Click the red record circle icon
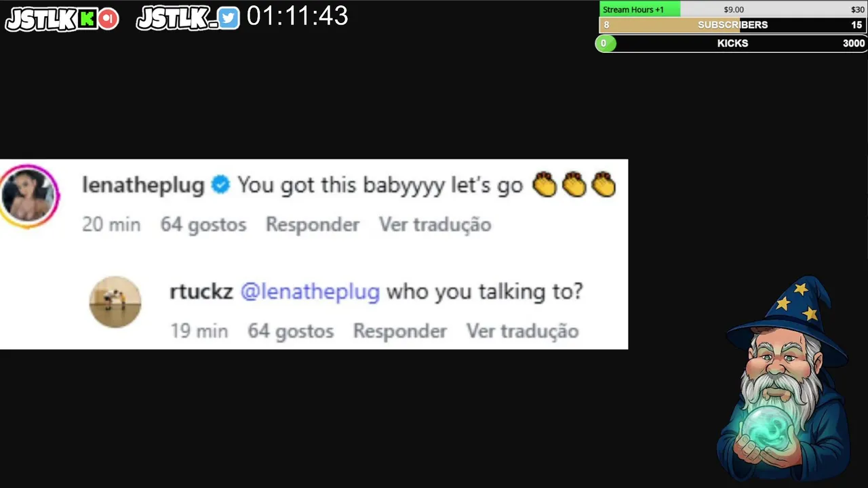The height and width of the screenshot is (488, 868). [108, 19]
